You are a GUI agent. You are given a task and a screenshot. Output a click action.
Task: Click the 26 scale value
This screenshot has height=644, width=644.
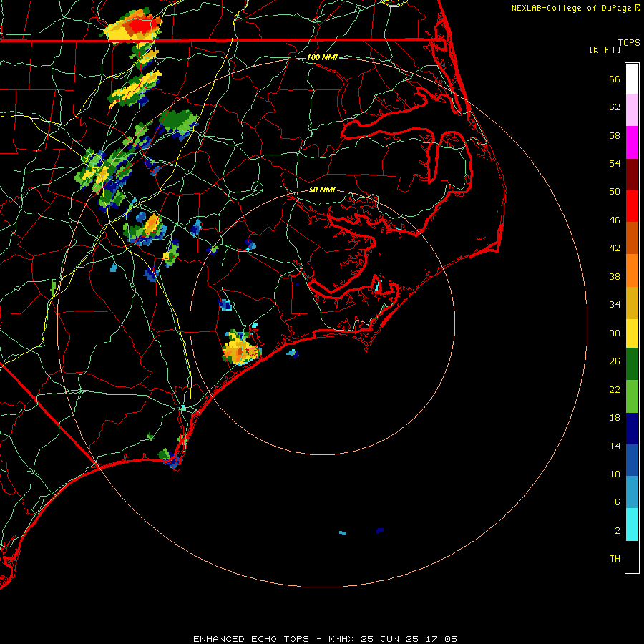[x=615, y=361]
